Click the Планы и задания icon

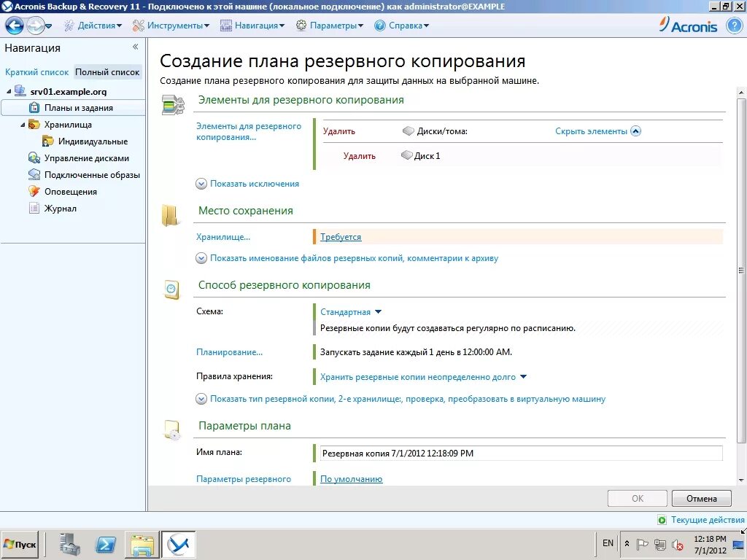pos(34,108)
